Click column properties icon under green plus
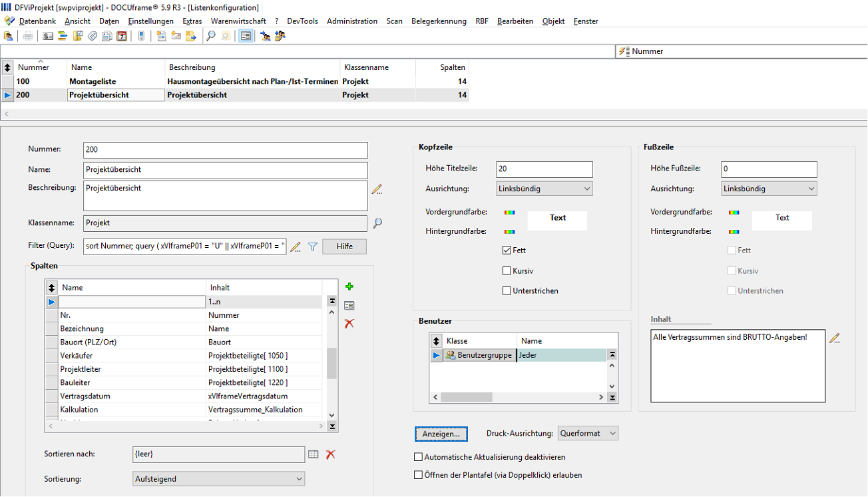 pos(349,306)
